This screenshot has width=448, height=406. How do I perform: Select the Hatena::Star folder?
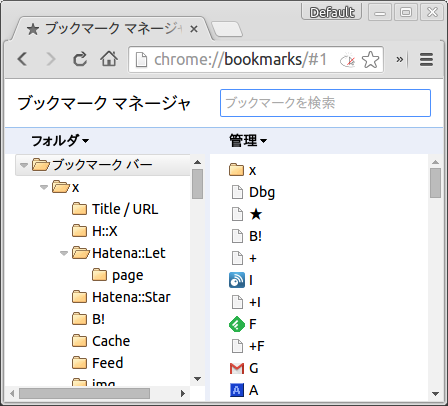tap(121, 297)
